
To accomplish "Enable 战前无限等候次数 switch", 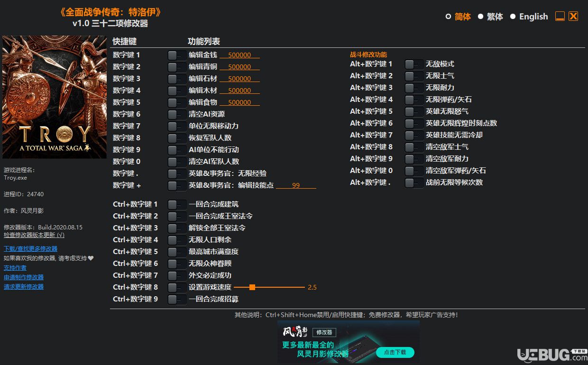I will (x=414, y=182).
